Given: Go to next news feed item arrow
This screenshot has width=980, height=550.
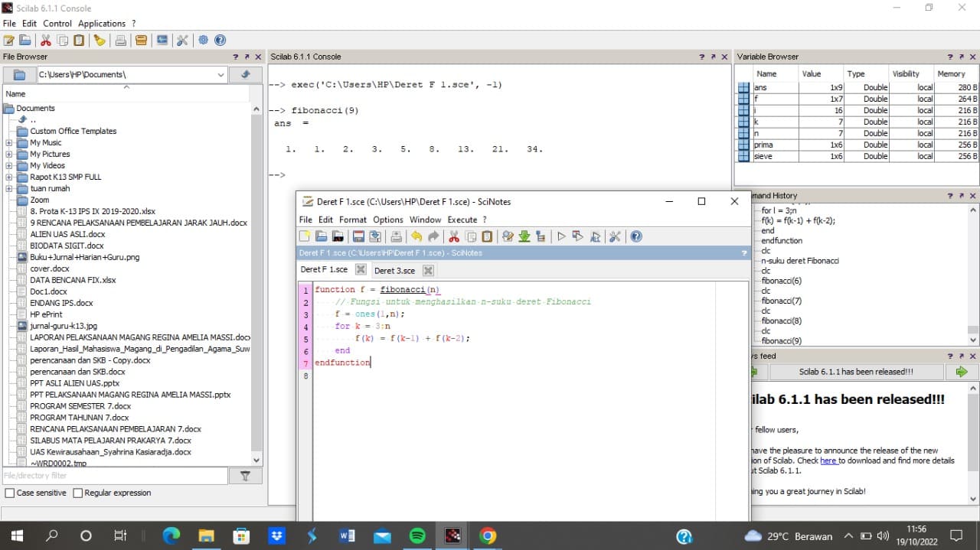Looking at the screenshot, I should (962, 372).
